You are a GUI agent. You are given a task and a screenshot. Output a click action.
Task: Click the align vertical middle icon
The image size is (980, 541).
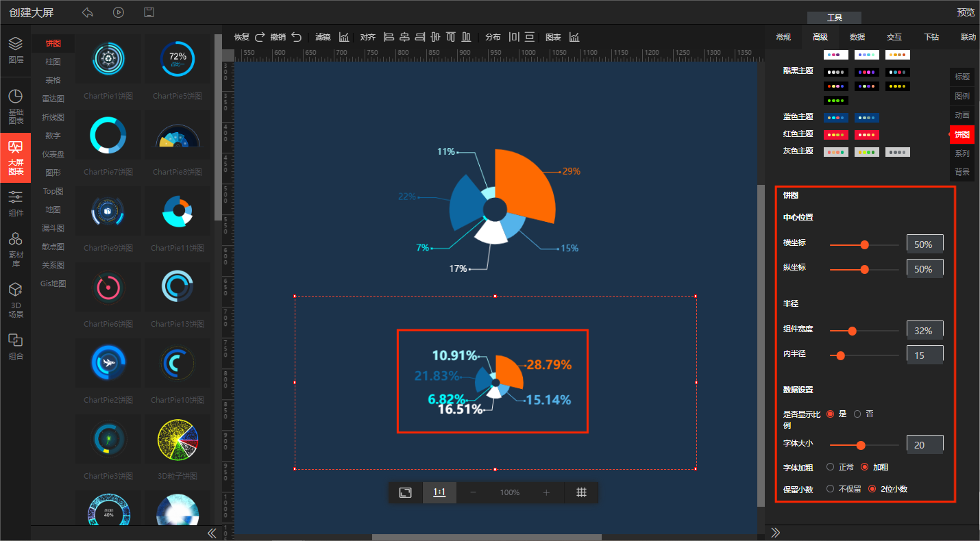click(x=435, y=37)
